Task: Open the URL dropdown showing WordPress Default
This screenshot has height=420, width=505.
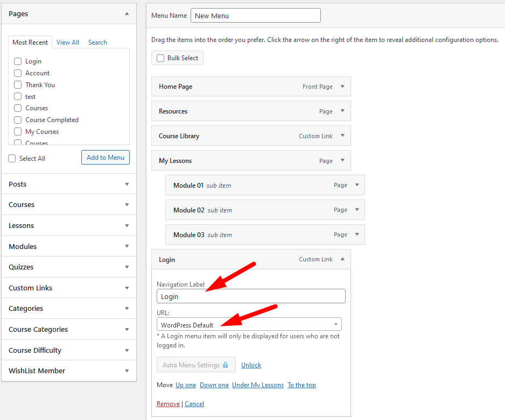Action: (249, 324)
